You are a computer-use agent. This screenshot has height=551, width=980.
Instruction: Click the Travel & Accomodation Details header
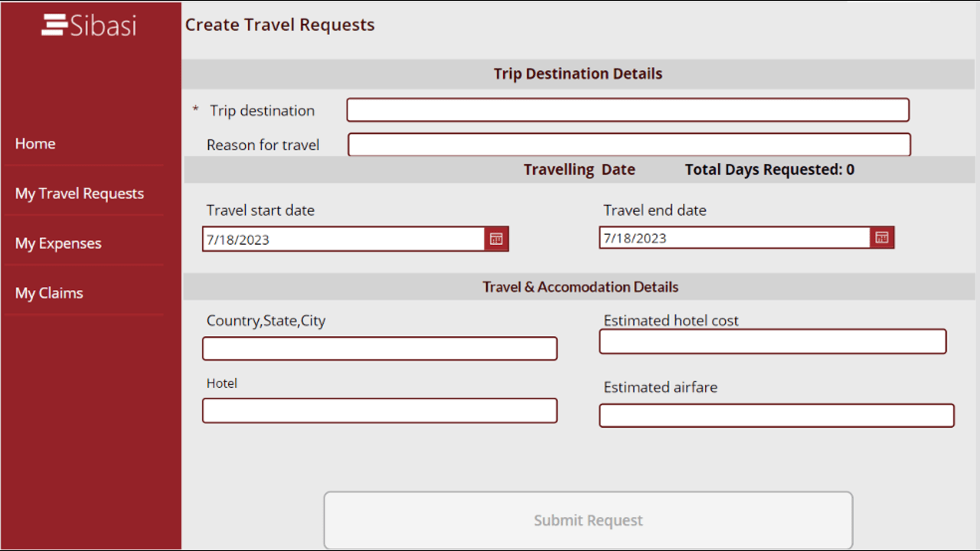[580, 287]
